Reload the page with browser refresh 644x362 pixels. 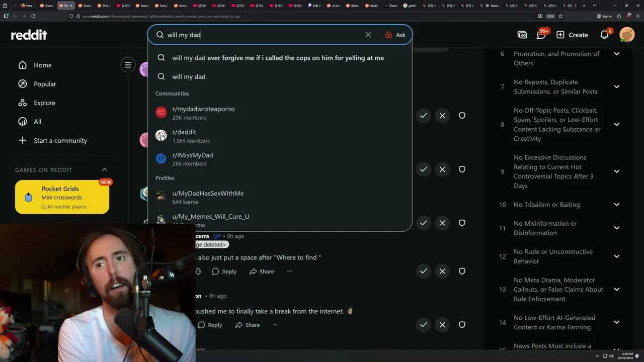coord(33,16)
